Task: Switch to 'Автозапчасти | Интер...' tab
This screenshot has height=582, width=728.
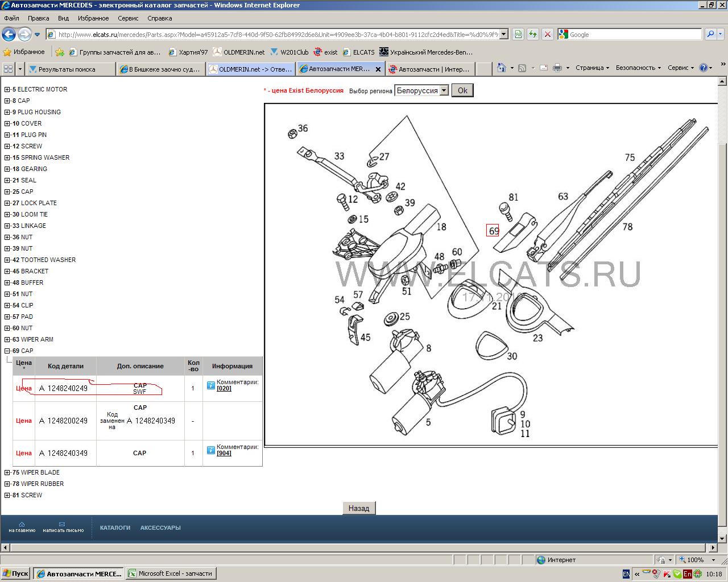Action: [x=430, y=69]
